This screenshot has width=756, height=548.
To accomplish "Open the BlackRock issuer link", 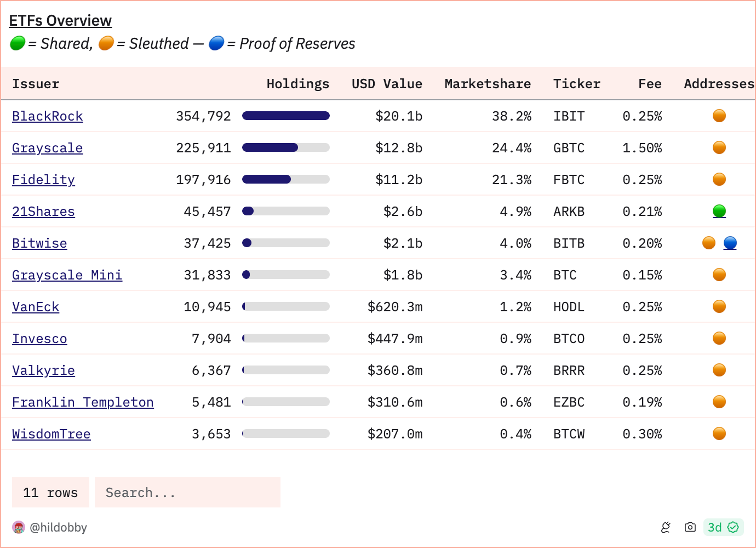I will [48, 116].
